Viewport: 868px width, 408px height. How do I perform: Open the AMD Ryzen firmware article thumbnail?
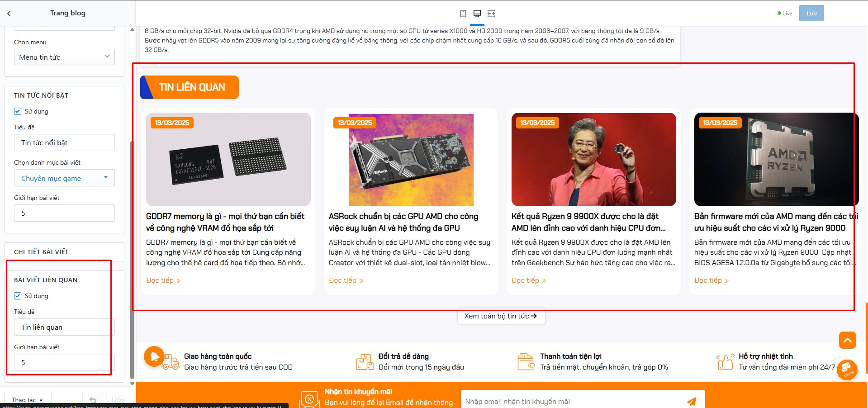pos(777,160)
